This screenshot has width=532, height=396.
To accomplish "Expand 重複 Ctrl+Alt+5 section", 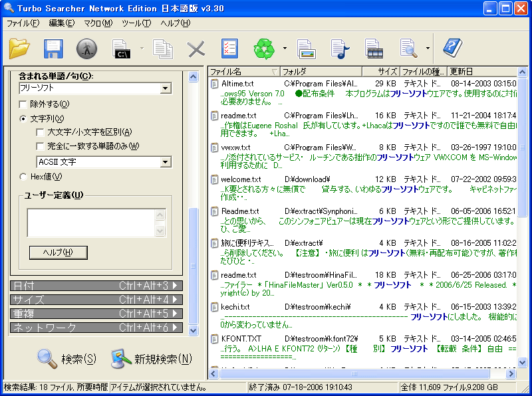I will click(x=96, y=314).
